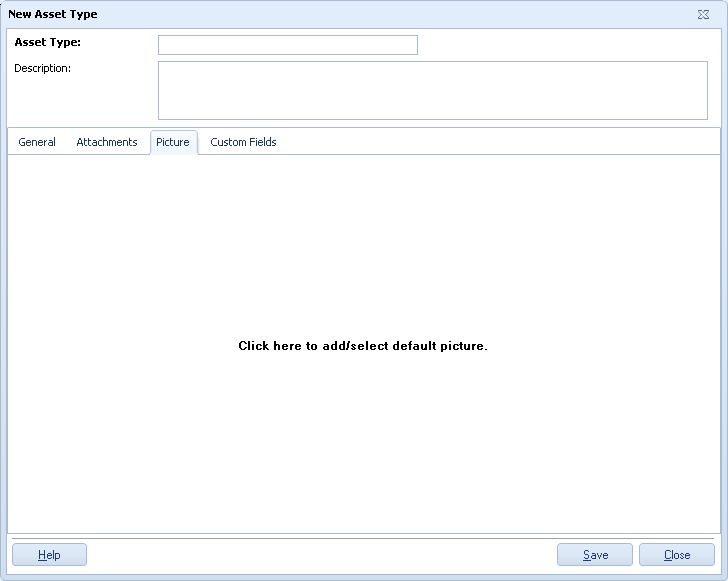Switch to the General tab
Viewport: 728px width, 581px height.
click(37, 142)
